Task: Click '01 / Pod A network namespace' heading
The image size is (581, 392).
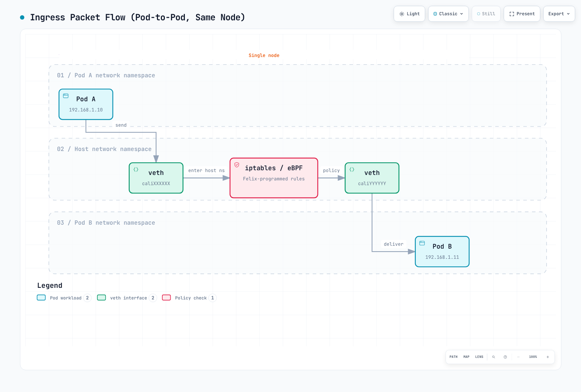Action: (x=106, y=75)
